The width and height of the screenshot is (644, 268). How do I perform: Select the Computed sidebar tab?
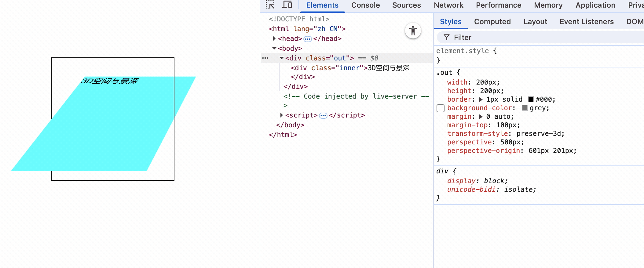coord(492,22)
